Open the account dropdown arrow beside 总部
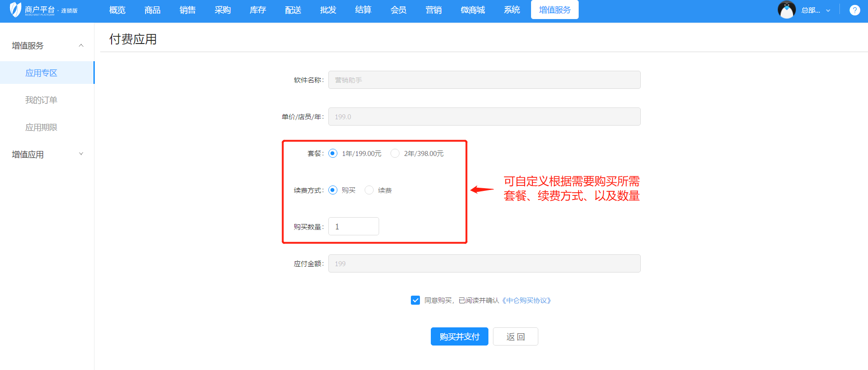Screen dimensions: 868x370 click(828, 10)
